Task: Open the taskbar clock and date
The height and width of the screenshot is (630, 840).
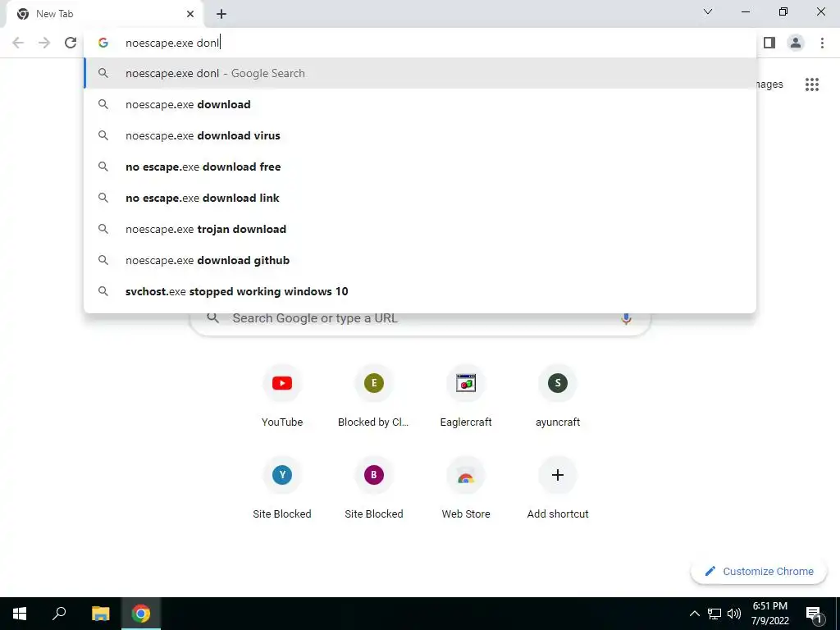Action: tap(769, 614)
